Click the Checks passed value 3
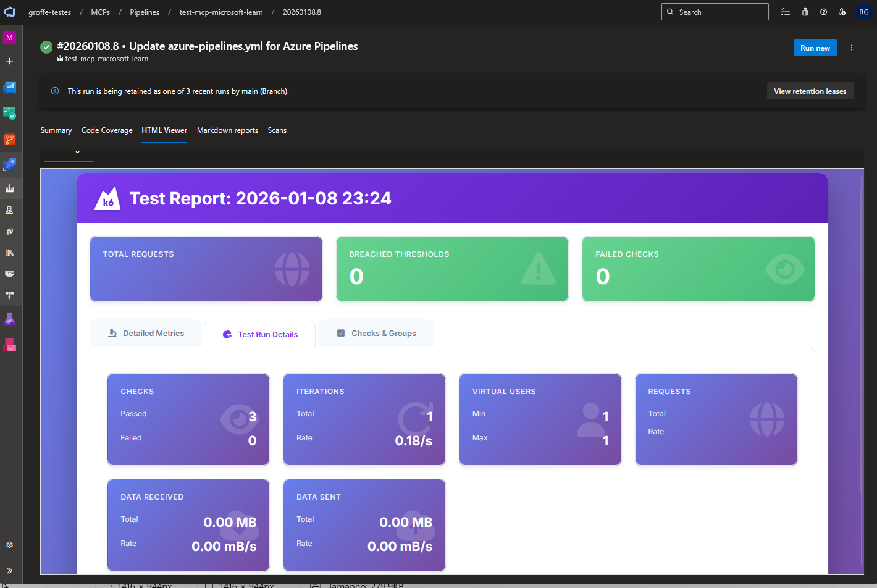This screenshot has height=588, width=877. (x=252, y=417)
